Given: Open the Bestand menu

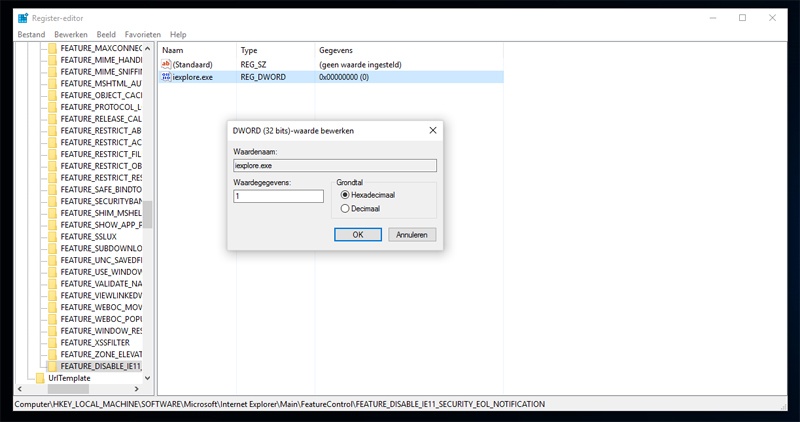Looking at the screenshot, I should 31,35.
